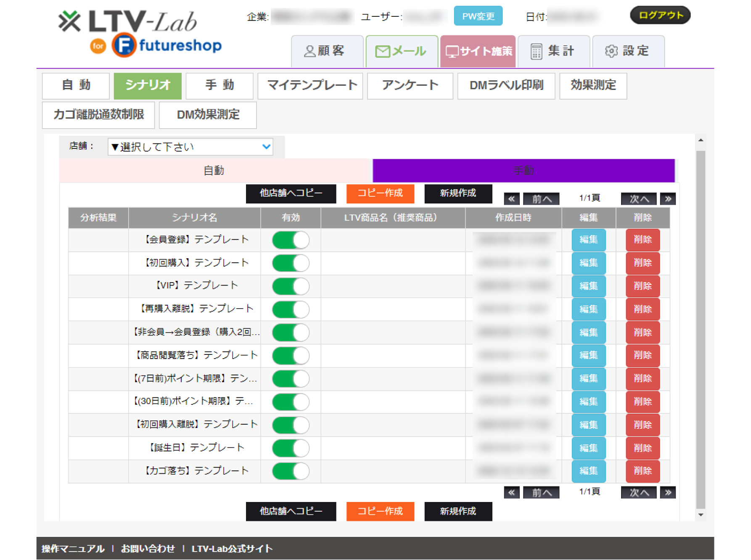Edit the 【初回購入】テンプレート row
This screenshot has height=560, width=751.
588,263
